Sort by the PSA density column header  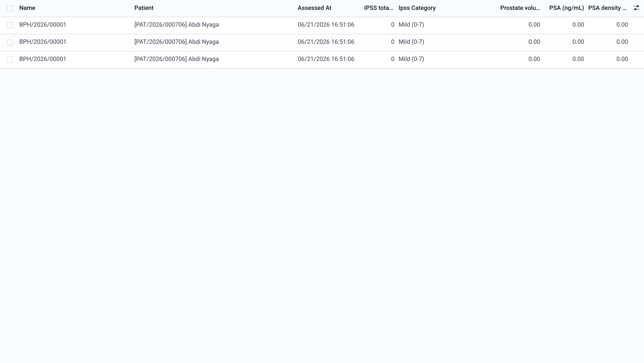click(x=607, y=8)
